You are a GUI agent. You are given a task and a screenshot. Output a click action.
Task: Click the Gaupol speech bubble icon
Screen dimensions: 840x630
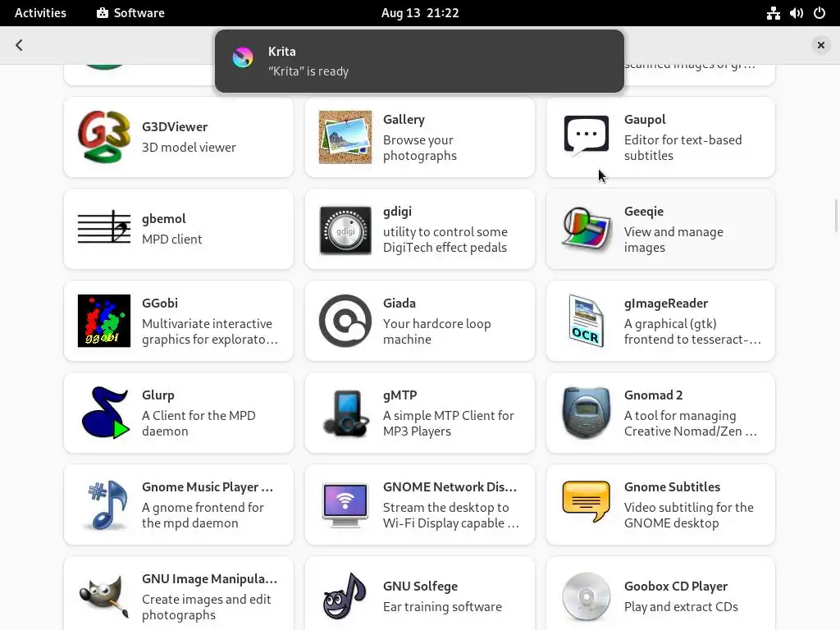586,136
